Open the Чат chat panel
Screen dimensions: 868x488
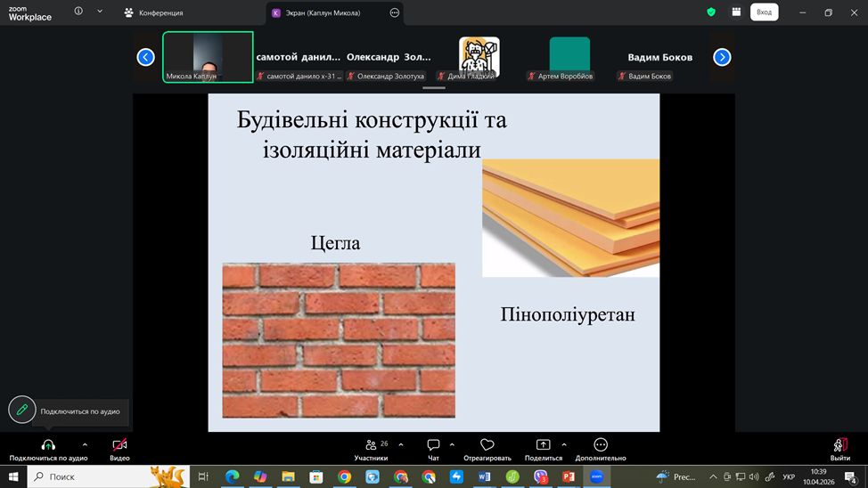tap(433, 449)
